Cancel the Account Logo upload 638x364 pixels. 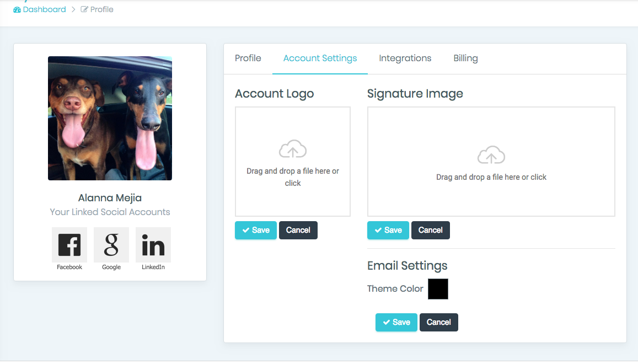tap(298, 230)
